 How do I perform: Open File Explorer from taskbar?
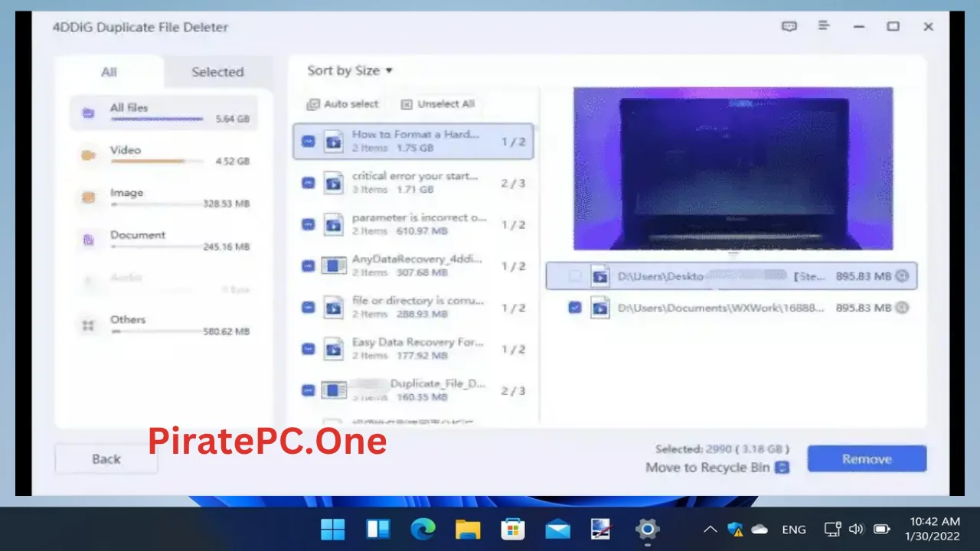tap(468, 529)
